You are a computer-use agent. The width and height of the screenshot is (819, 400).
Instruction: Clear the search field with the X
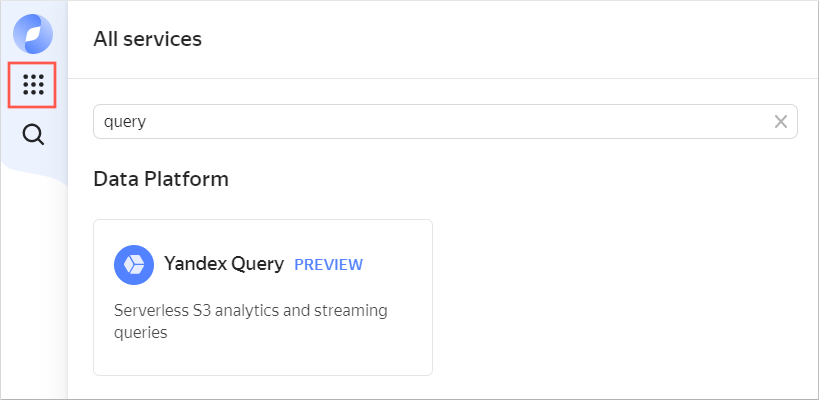(x=781, y=122)
